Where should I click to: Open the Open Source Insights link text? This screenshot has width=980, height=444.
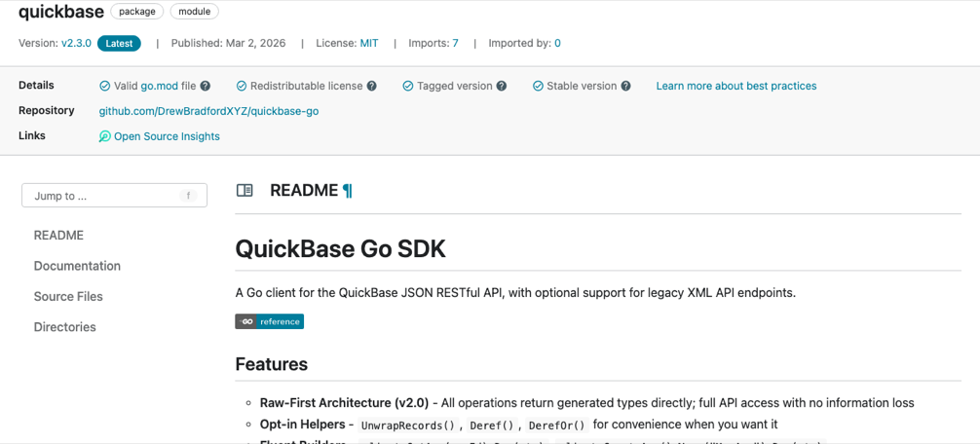[167, 136]
